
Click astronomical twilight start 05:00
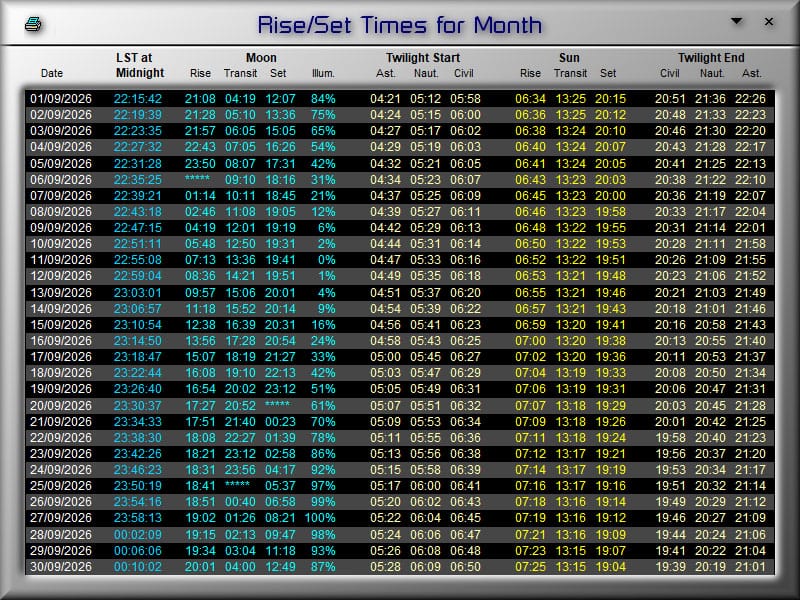[386, 357]
